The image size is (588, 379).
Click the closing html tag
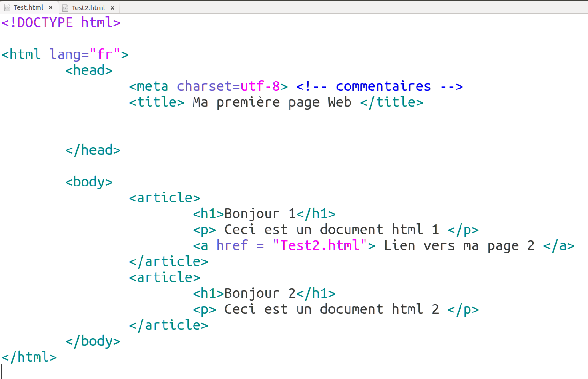point(29,357)
